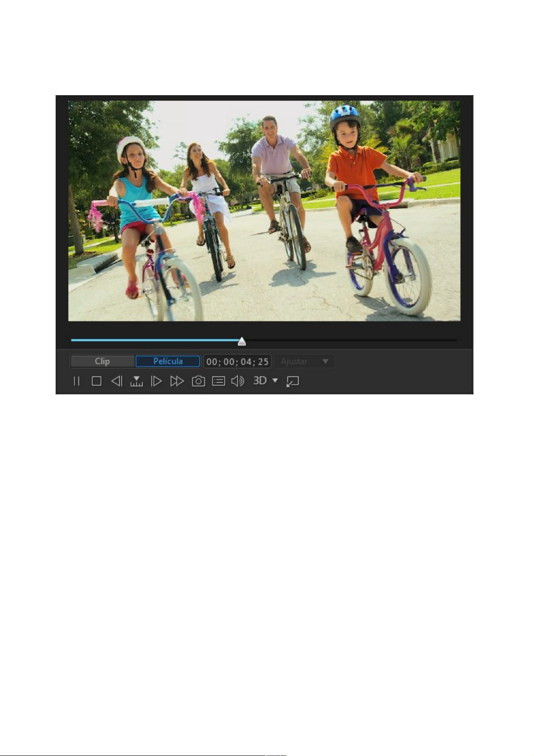This screenshot has width=534, height=756.
Task: Switch to Clip preview mode
Action: 103,361
